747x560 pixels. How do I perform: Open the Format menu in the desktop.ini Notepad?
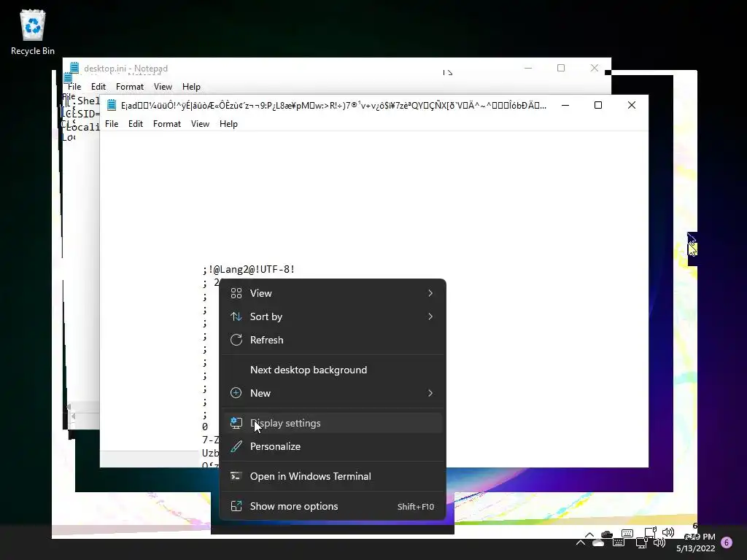pos(130,87)
